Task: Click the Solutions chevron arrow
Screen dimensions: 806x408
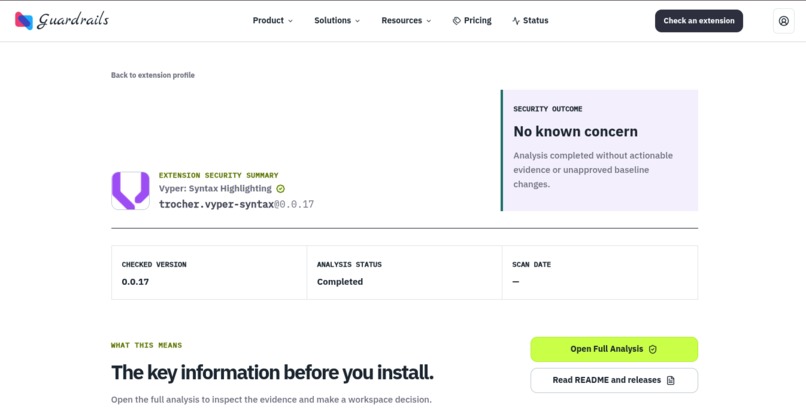Action: tap(357, 21)
